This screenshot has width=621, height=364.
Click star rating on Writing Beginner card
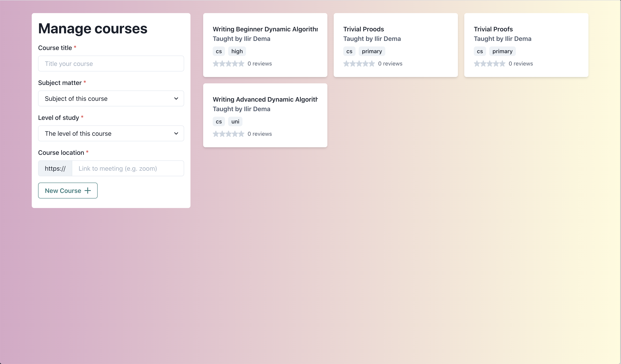click(228, 64)
